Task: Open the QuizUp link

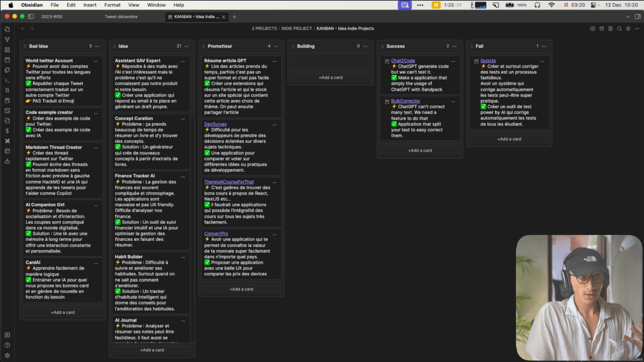Action: [x=488, y=61]
